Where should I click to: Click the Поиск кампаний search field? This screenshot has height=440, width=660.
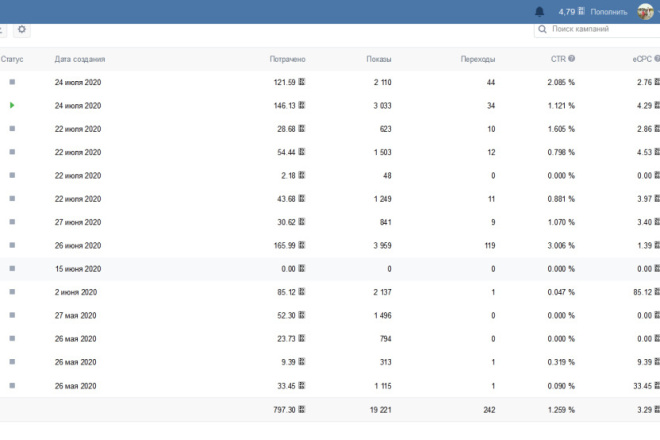click(x=597, y=29)
